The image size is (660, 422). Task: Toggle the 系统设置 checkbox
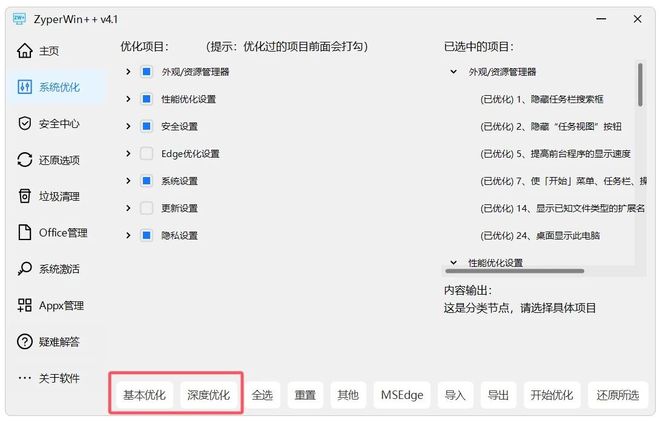(x=146, y=181)
